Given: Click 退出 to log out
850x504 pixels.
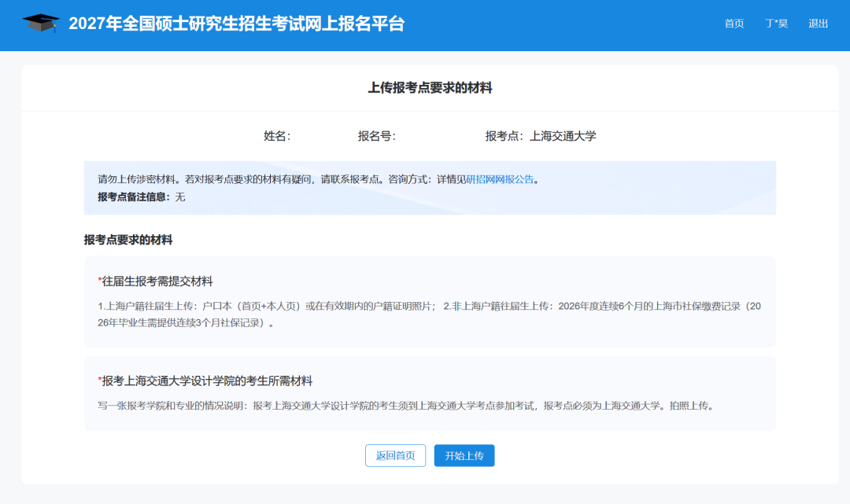Looking at the screenshot, I should [x=818, y=24].
